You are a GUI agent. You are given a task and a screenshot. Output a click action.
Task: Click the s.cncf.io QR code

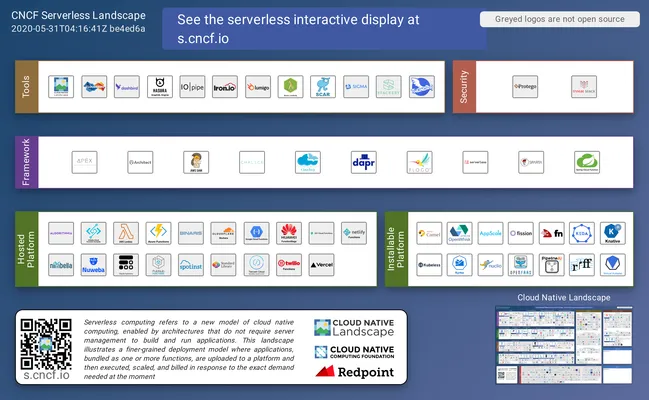click(x=46, y=344)
